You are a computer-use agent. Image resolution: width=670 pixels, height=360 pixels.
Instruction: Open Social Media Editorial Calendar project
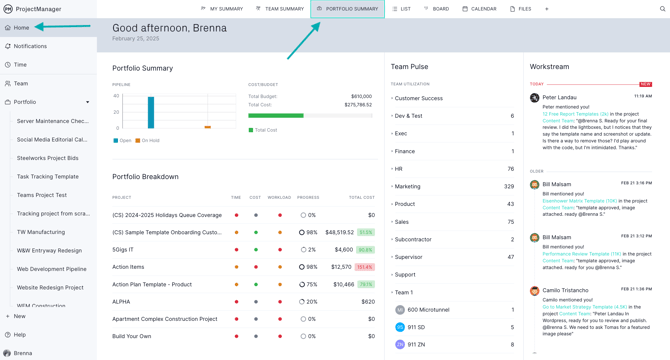[x=52, y=140]
